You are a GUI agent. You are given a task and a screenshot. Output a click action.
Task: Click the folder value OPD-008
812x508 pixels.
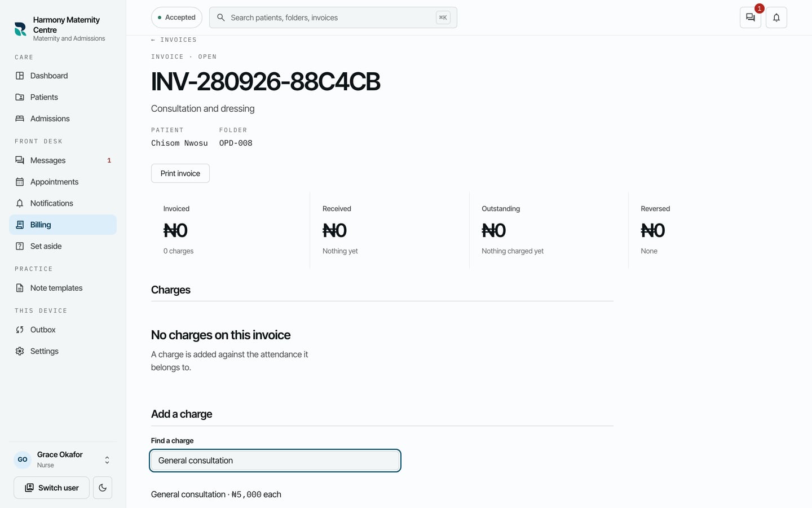[236, 143]
